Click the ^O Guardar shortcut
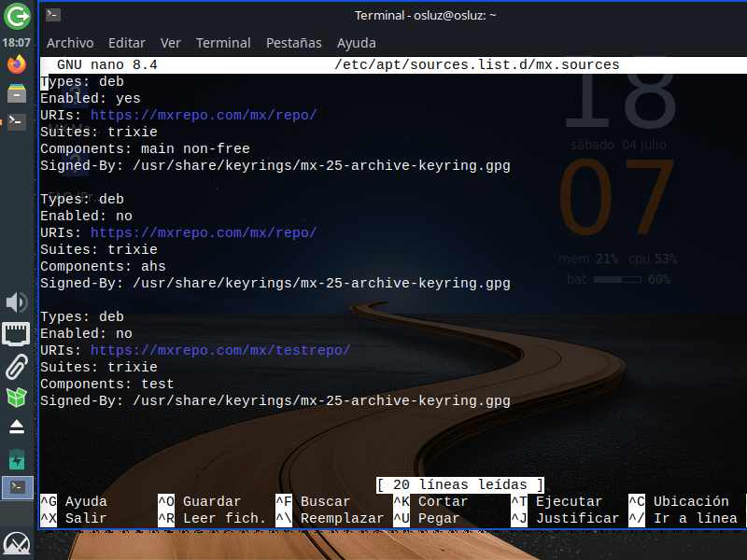The image size is (747, 560). pos(200,501)
